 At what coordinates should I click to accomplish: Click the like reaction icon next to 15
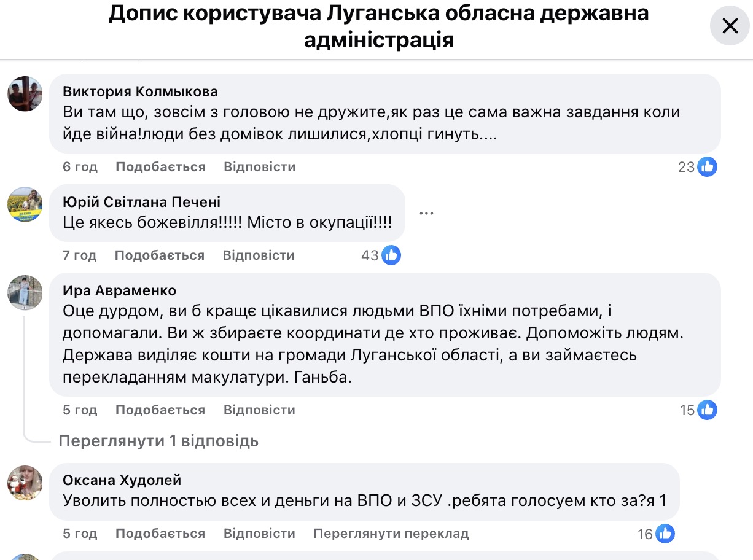pyautogui.click(x=708, y=410)
